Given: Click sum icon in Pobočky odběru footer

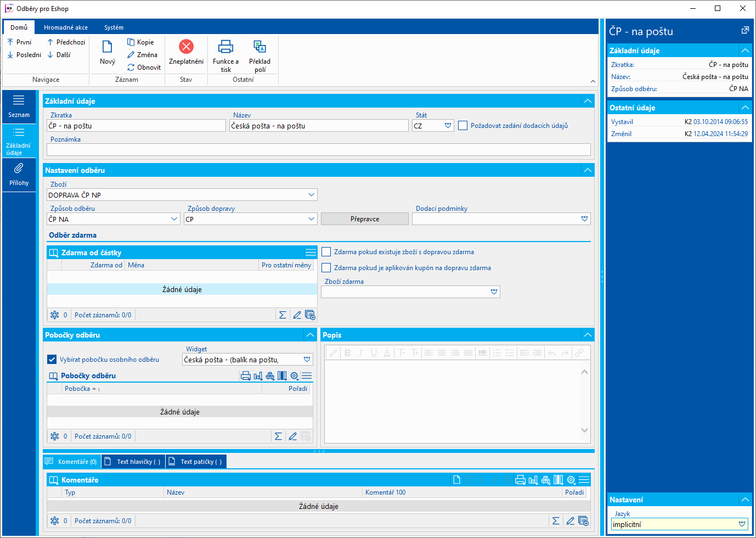Looking at the screenshot, I should pyautogui.click(x=278, y=436).
